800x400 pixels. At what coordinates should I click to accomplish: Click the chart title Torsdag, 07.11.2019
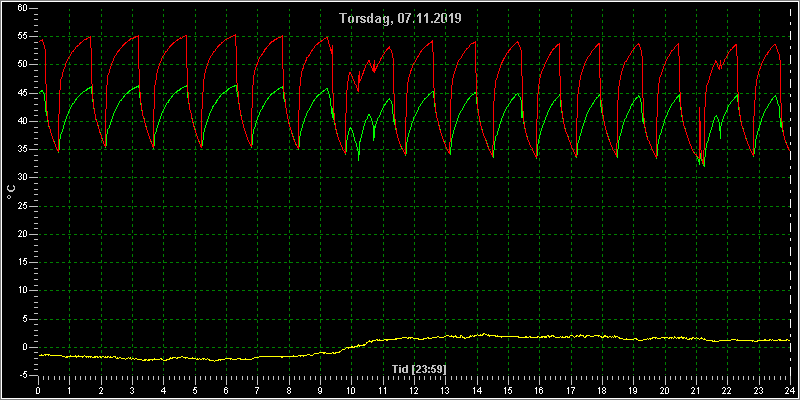tap(401, 19)
